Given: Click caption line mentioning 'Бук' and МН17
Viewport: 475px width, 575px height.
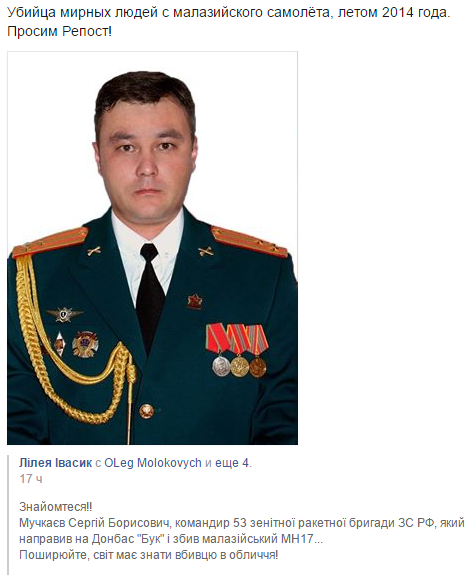Looking at the screenshot, I should pyautogui.click(x=171, y=539).
